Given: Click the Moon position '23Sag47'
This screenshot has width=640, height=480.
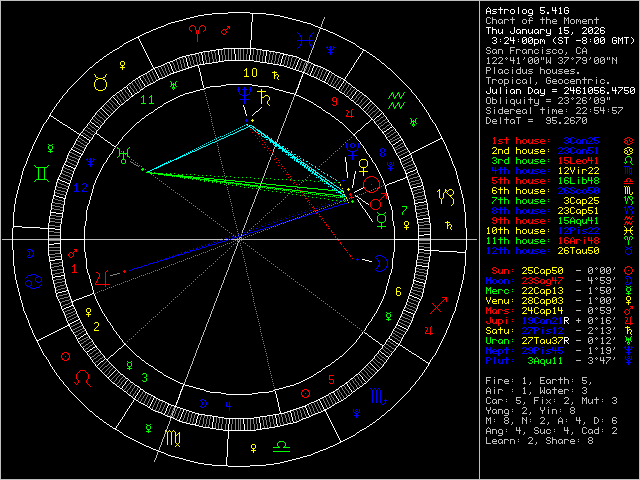Looking at the screenshot, I should [542, 281].
